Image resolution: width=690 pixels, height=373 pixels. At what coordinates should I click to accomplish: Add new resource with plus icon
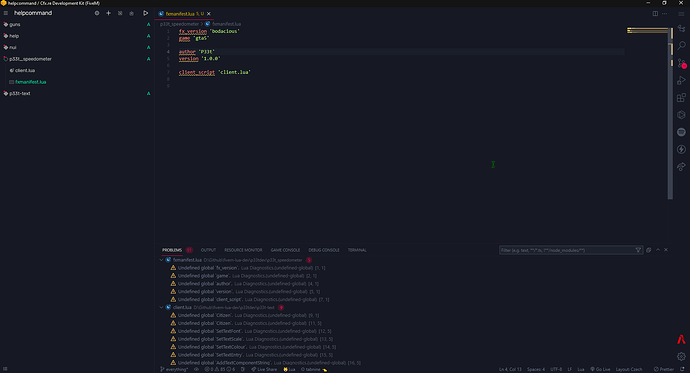108,13
